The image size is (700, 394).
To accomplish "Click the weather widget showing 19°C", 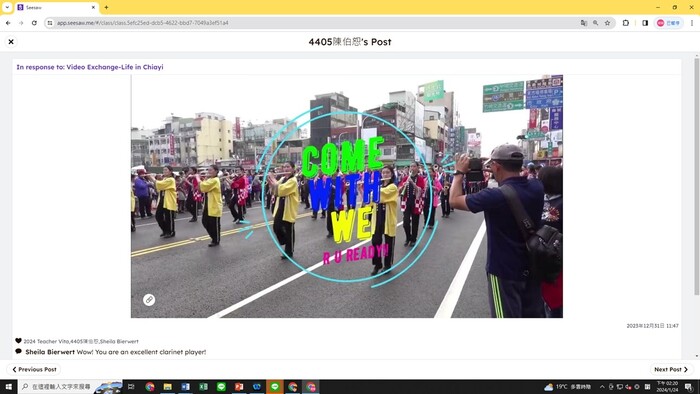I will pos(567,387).
